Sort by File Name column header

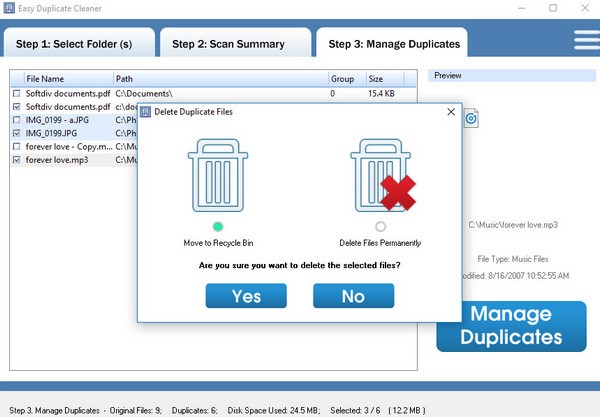[68, 79]
